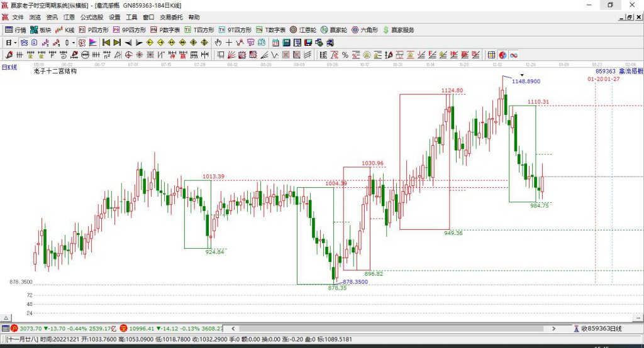Click the status bar table icon

5,329
